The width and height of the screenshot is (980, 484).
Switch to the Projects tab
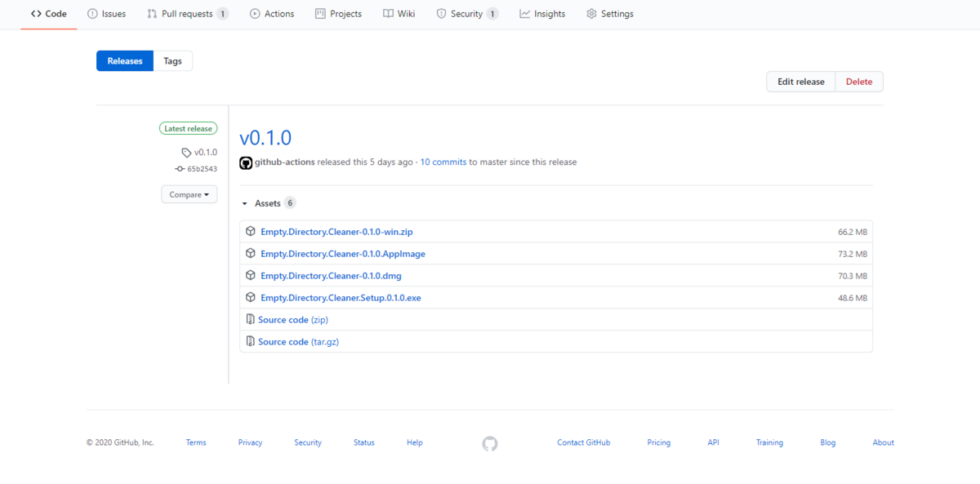coord(338,14)
